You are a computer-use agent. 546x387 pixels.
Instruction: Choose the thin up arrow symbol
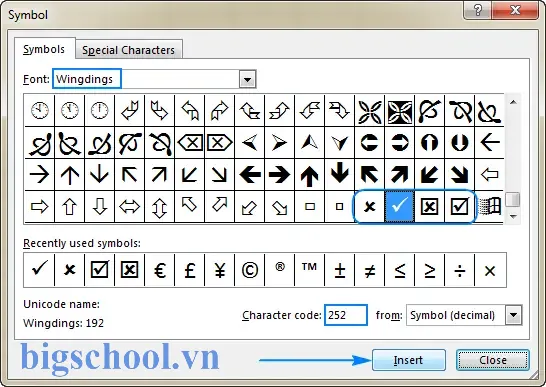tap(69, 174)
